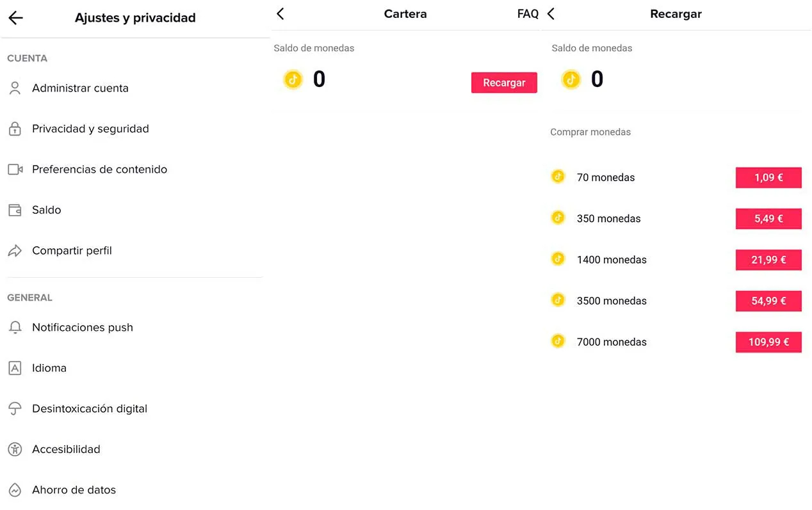Open the FAQ link in Cartera
Viewport: 812px width, 510px height.
click(x=528, y=14)
